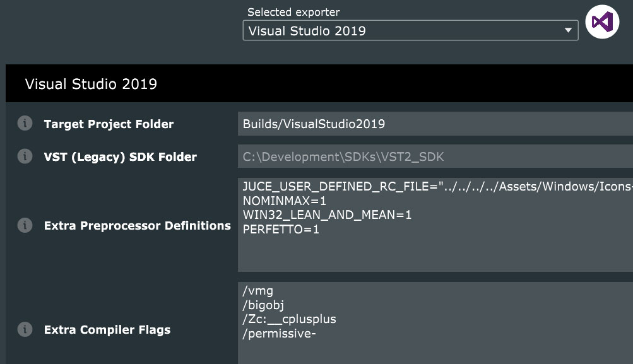The height and width of the screenshot is (364, 633).
Task: Focus the Target Project Folder field
Action: click(x=434, y=124)
